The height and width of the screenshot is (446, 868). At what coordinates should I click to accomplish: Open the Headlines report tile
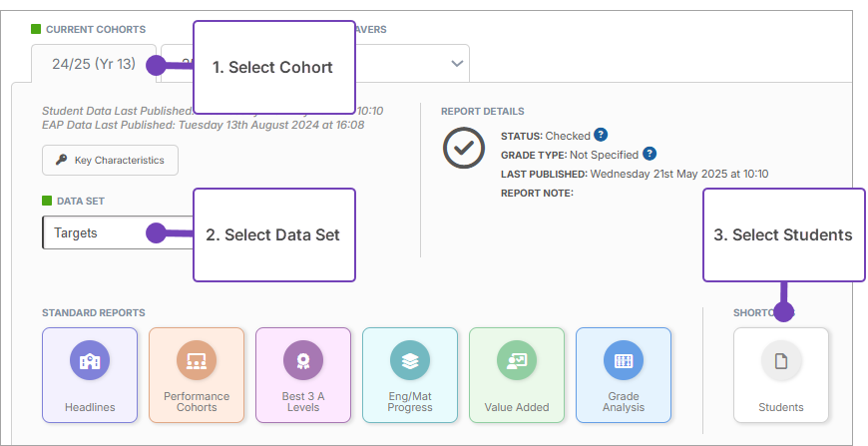tap(90, 375)
